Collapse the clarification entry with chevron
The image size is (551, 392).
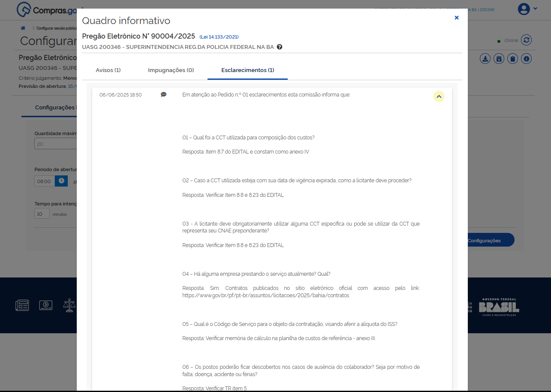pos(439,96)
